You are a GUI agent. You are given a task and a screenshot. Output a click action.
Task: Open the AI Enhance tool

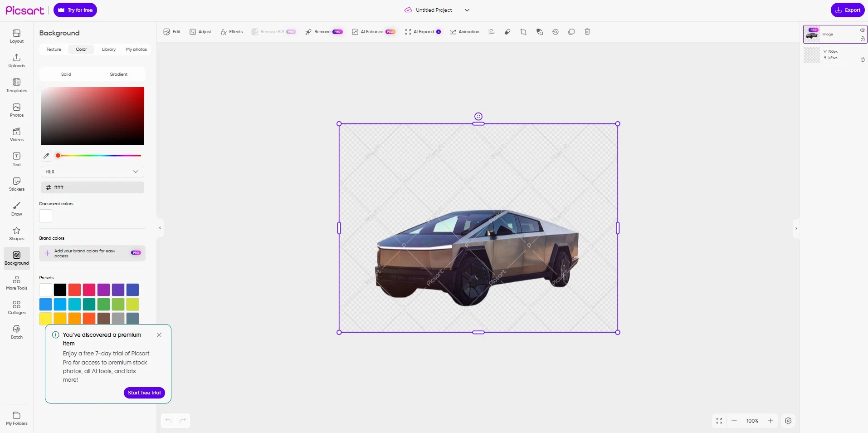click(x=373, y=32)
